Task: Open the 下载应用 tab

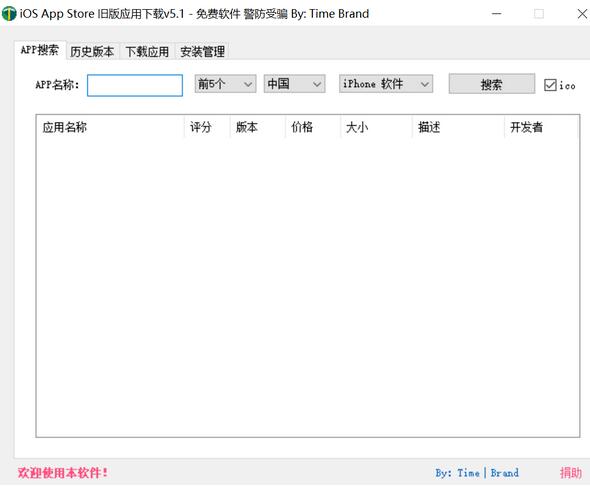Action: [147, 52]
